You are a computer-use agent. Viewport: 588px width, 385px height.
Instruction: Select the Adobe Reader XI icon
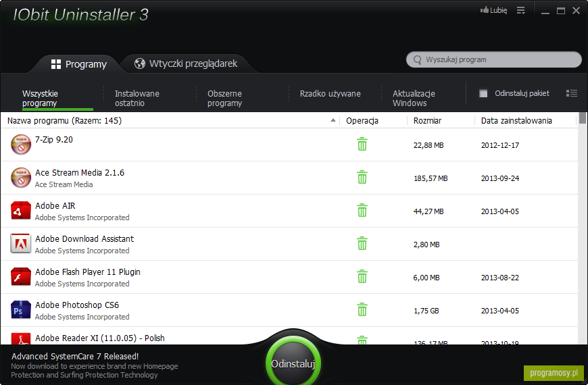pyautogui.click(x=21, y=338)
